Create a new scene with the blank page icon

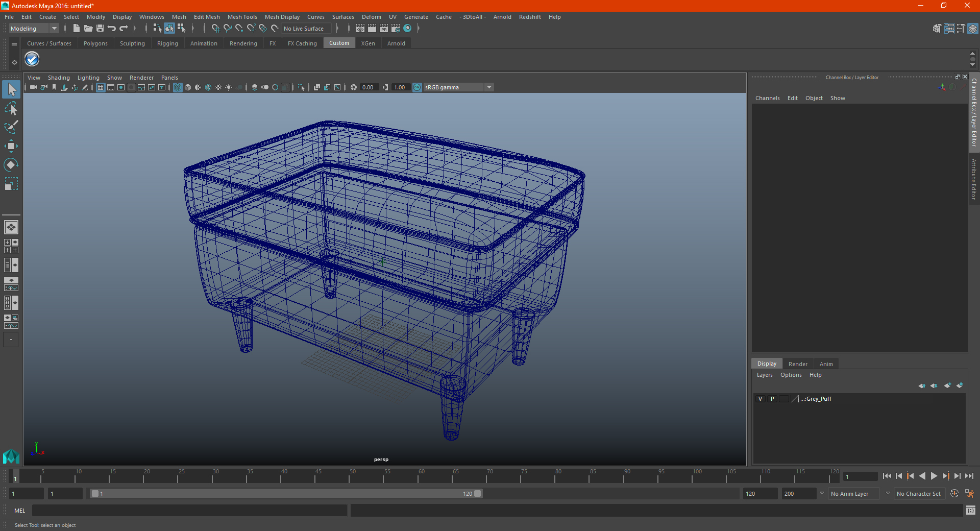coord(76,29)
